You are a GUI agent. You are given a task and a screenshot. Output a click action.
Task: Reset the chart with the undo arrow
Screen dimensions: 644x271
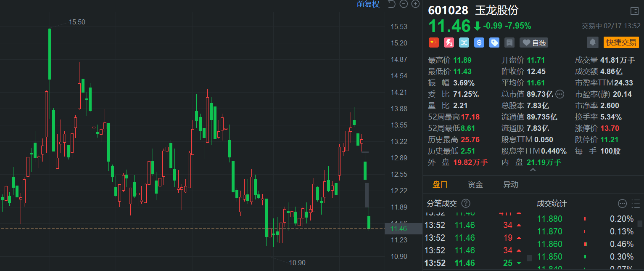click(391, 4)
